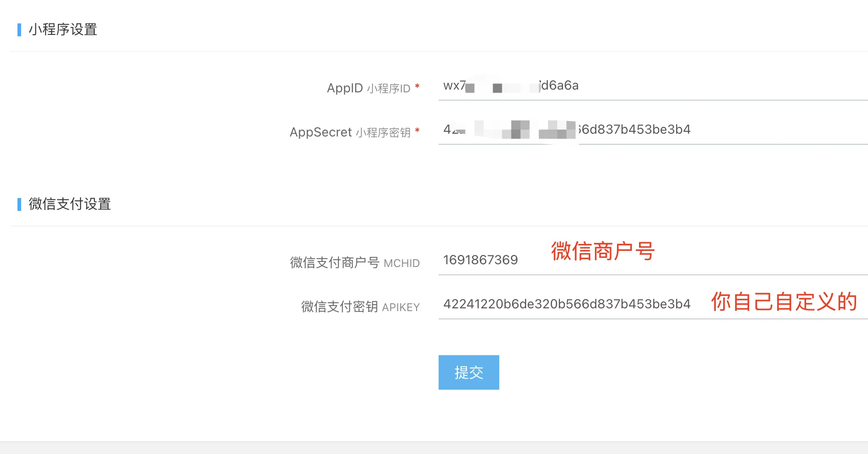Click the AppID 小程序ID label text
Screen dimensions: 868x454
tap(368, 88)
